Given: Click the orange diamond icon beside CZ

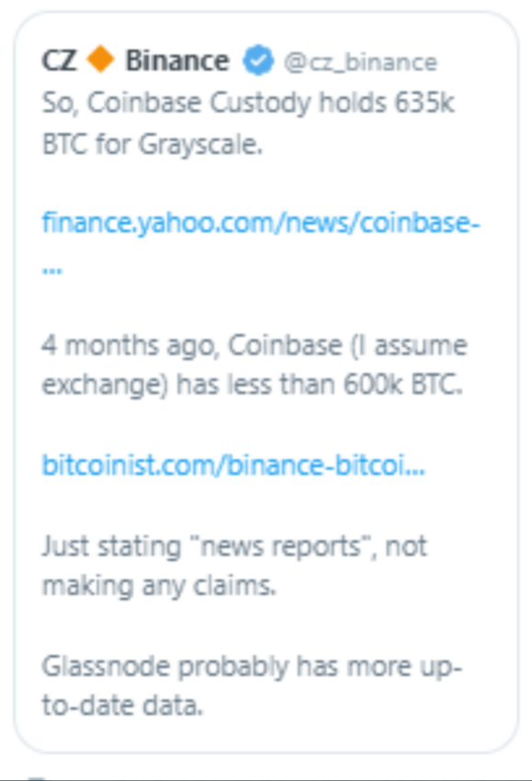Looking at the screenshot, I should coord(100,59).
